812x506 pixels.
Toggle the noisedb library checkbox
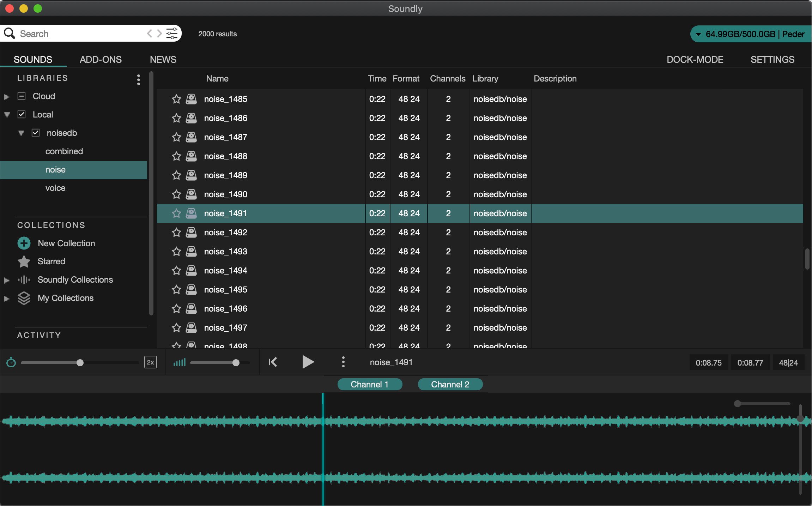tap(36, 133)
